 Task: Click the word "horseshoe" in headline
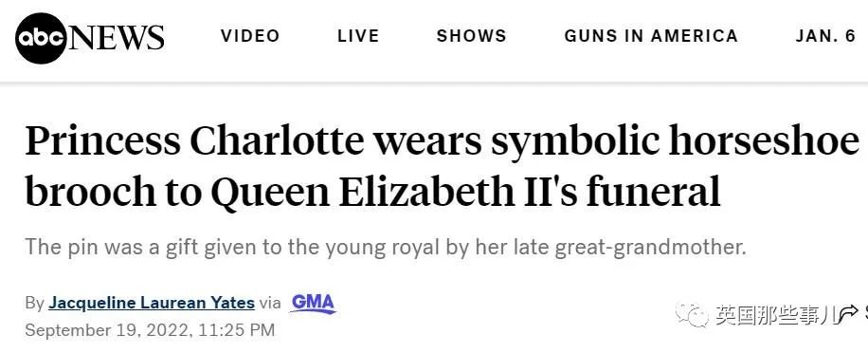coord(764,141)
